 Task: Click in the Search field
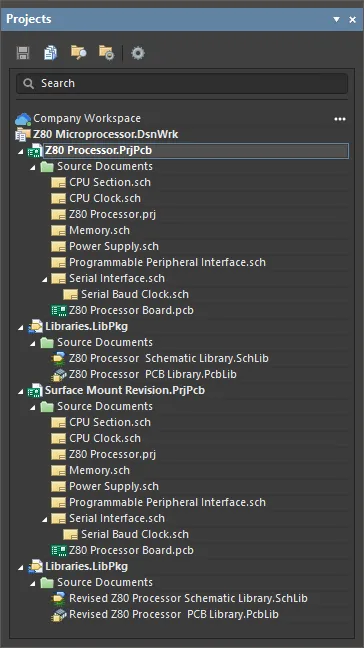point(182,83)
